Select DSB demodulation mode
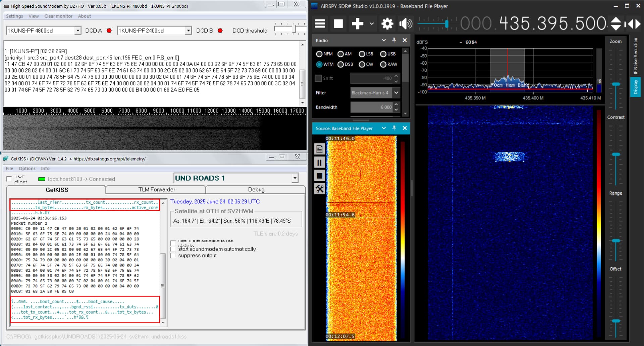644x346 pixels. coord(345,64)
